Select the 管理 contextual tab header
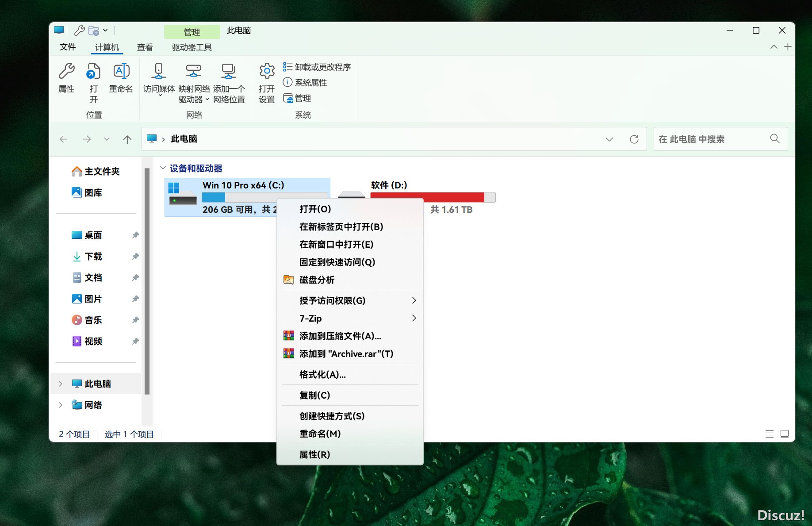812x526 pixels. pos(192,32)
